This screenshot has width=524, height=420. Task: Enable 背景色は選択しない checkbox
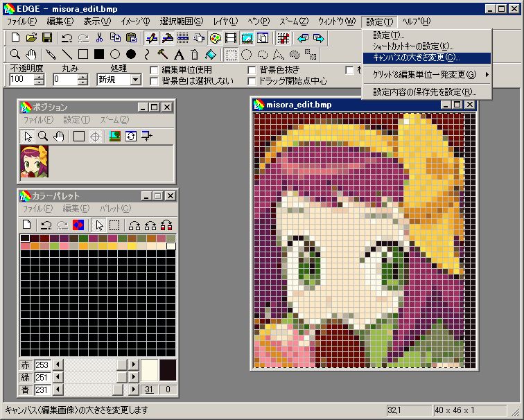[154, 81]
